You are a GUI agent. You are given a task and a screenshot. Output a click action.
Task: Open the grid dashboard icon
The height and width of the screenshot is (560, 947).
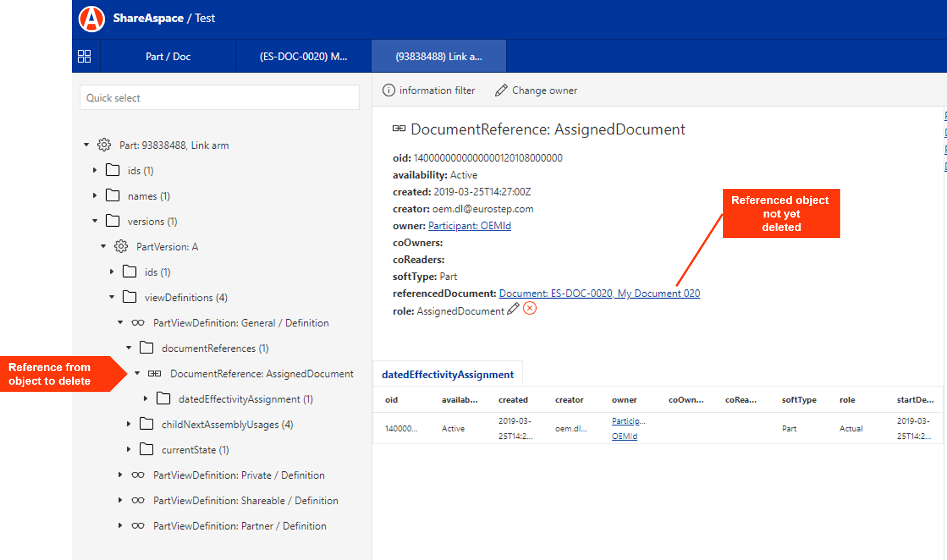pyautogui.click(x=84, y=56)
